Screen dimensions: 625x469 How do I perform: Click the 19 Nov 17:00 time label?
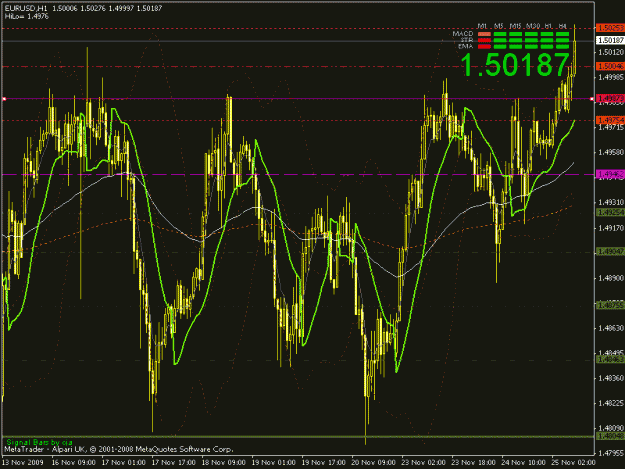click(323, 463)
